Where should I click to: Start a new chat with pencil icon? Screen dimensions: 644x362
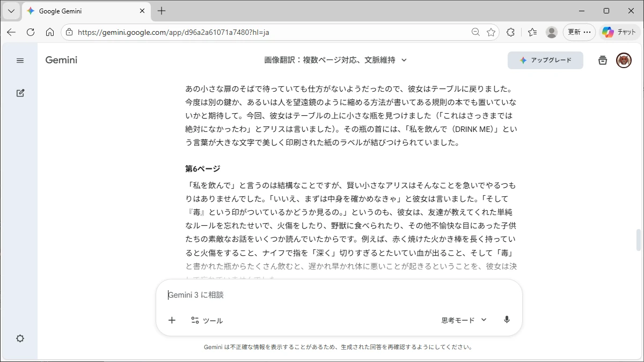pyautogui.click(x=20, y=93)
